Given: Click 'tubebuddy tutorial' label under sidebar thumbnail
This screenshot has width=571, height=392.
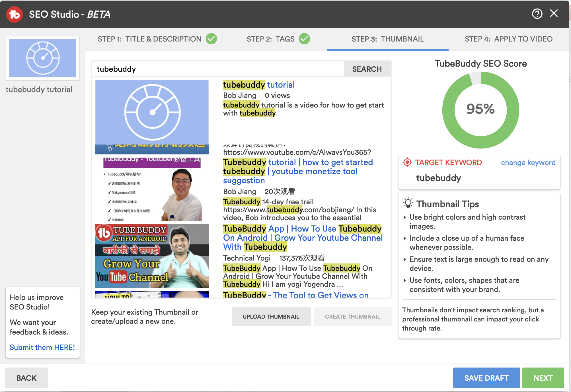Looking at the screenshot, I should click(x=39, y=90).
